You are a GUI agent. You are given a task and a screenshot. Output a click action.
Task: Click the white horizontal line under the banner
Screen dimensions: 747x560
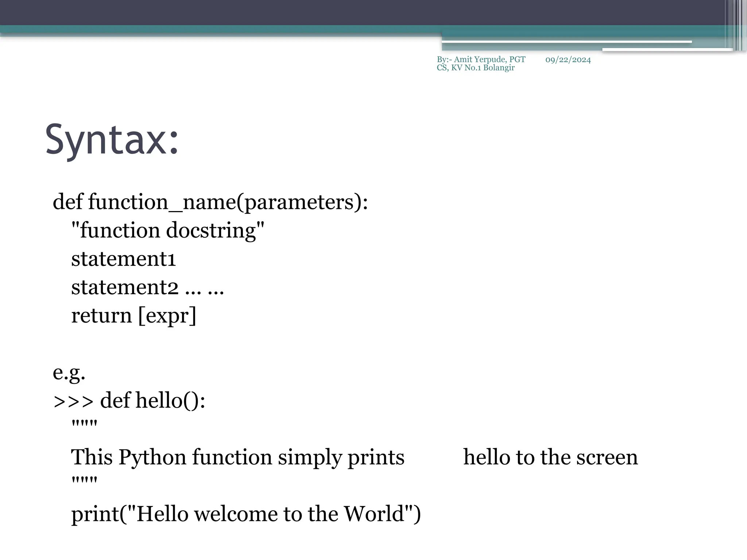click(x=566, y=42)
